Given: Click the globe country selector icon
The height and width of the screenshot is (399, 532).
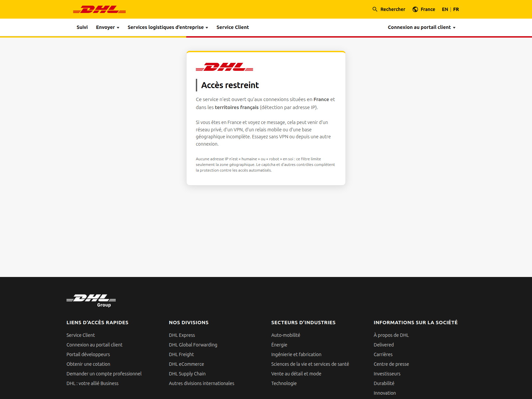Looking at the screenshot, I should 415,9.
